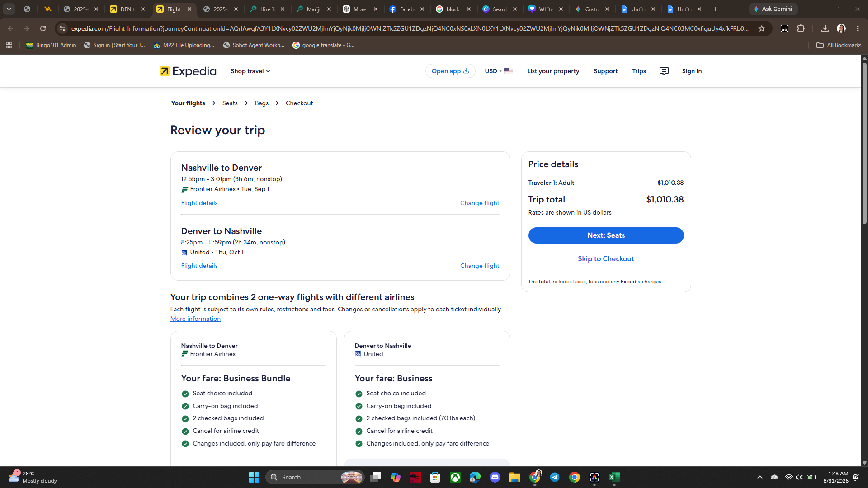The image size is (868, 488).
Task: Open Chrome three-dot menu
Action: [x=858, y=28]
